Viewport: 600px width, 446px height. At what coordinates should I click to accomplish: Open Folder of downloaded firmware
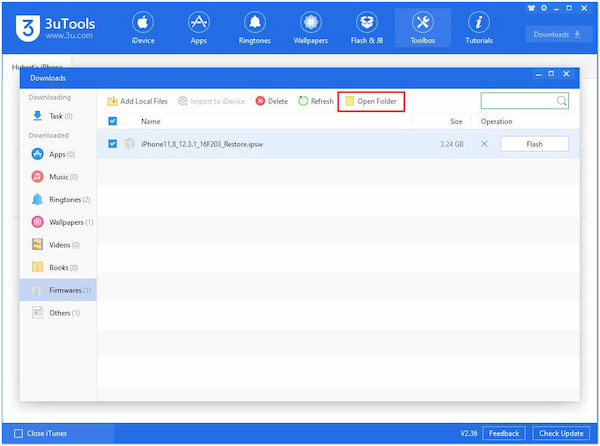[x=371, y=101]
